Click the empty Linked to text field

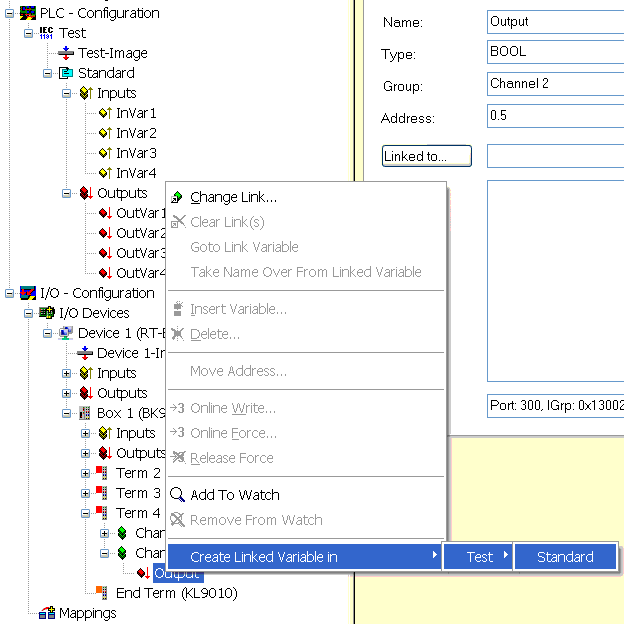556,156
